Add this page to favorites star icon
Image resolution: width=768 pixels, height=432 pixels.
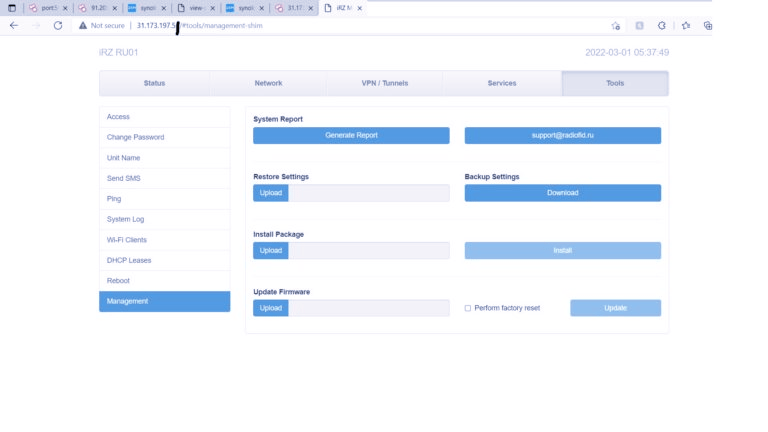(615, 25)
